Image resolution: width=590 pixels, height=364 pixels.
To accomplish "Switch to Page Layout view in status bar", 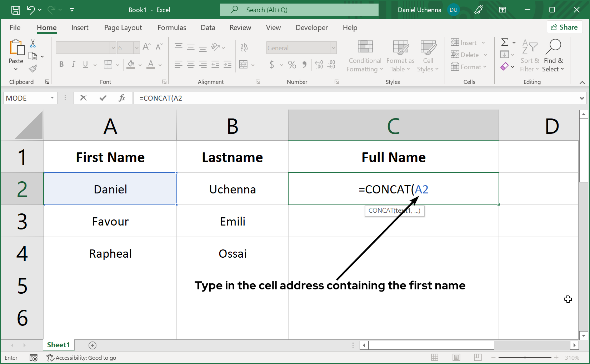I will click(x=456, y=357).
